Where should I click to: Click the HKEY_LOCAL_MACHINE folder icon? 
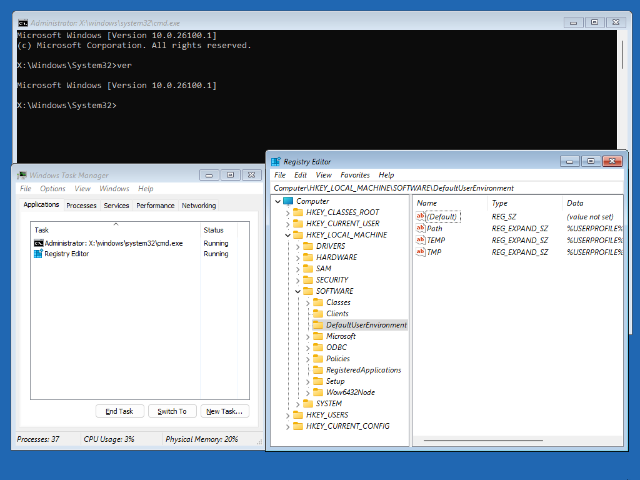(298, 235)
